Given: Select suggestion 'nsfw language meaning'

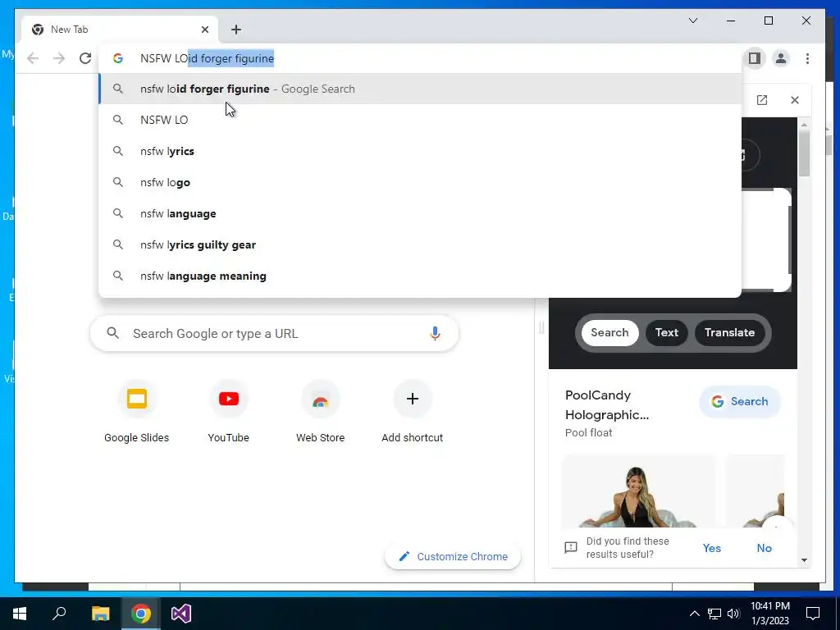Looking at the screenshot, I should pyautogui.click(x=421, y=276).
